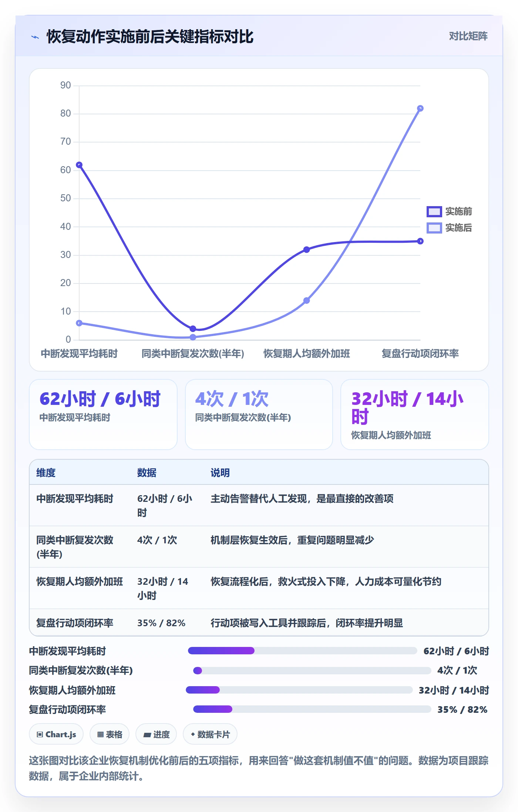Select the 数据卡片 tag chip
The width and height of the screenshot is (518, 812).
coord(210,734)
